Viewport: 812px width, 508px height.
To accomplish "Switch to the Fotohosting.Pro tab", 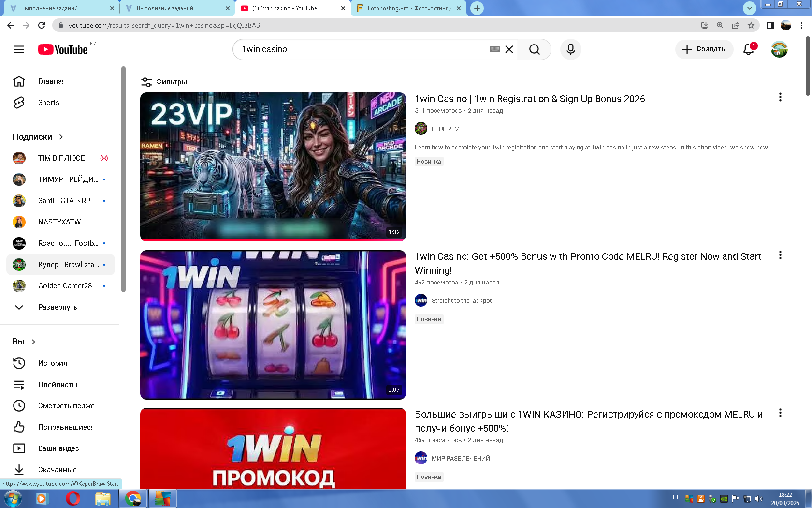I will 407,8.
